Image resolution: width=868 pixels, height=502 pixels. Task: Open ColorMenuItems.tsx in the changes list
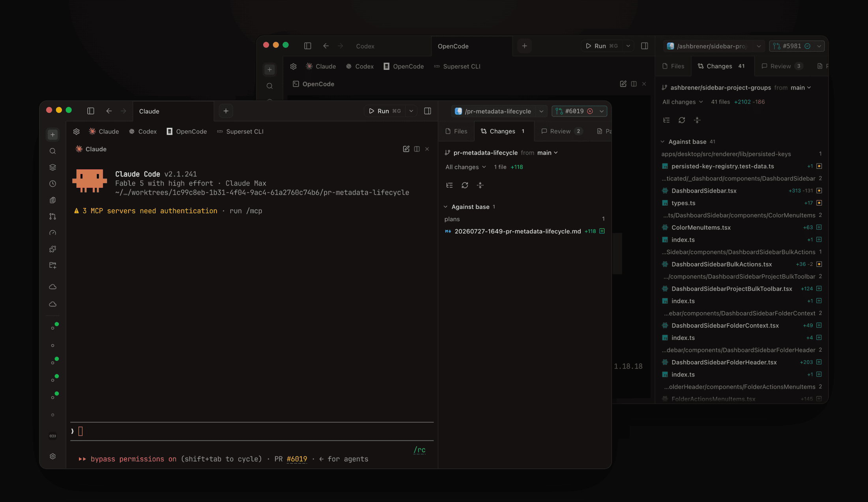(x=701, y=227)
